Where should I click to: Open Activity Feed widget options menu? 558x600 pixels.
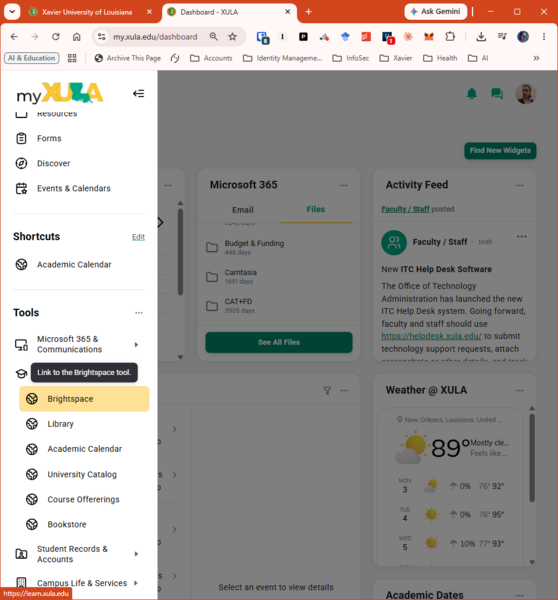(x=519, y=186)
